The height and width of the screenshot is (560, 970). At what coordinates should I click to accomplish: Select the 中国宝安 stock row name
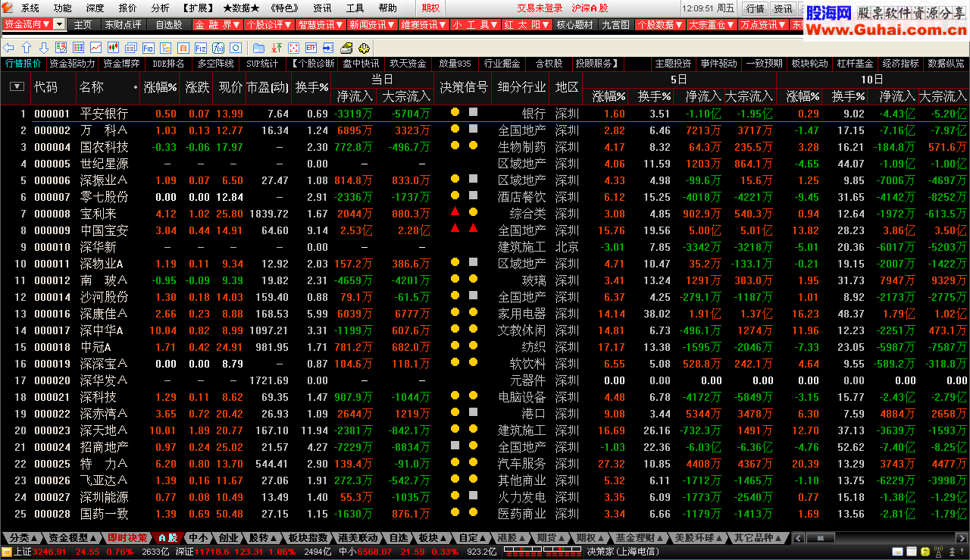[104, 230]
